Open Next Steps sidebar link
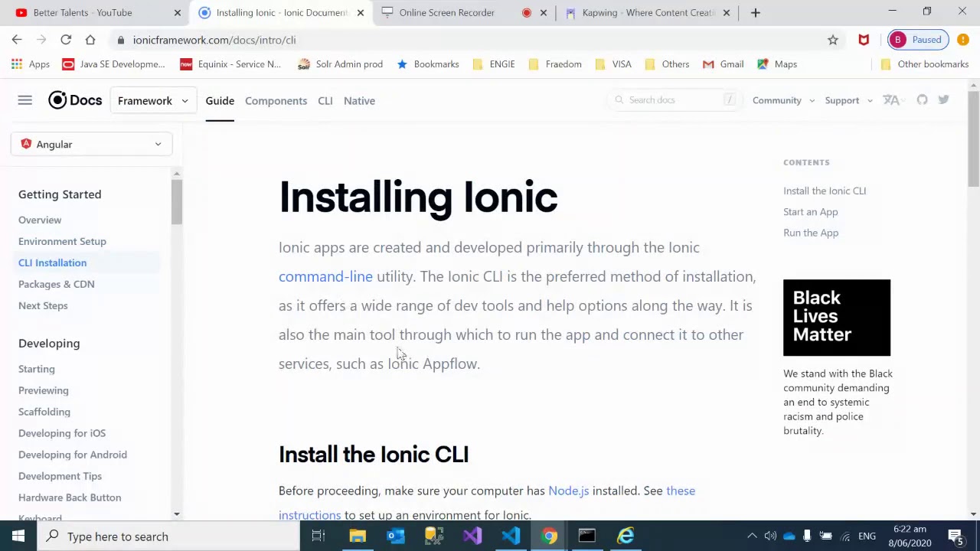The image size is (980, 551). (x=43, y=305)
